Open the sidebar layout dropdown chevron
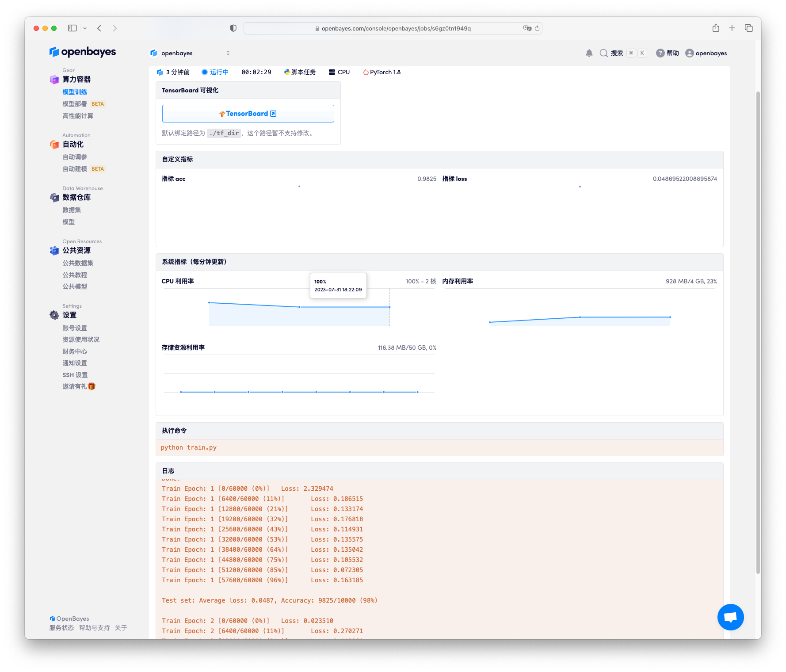 (85, 28)
